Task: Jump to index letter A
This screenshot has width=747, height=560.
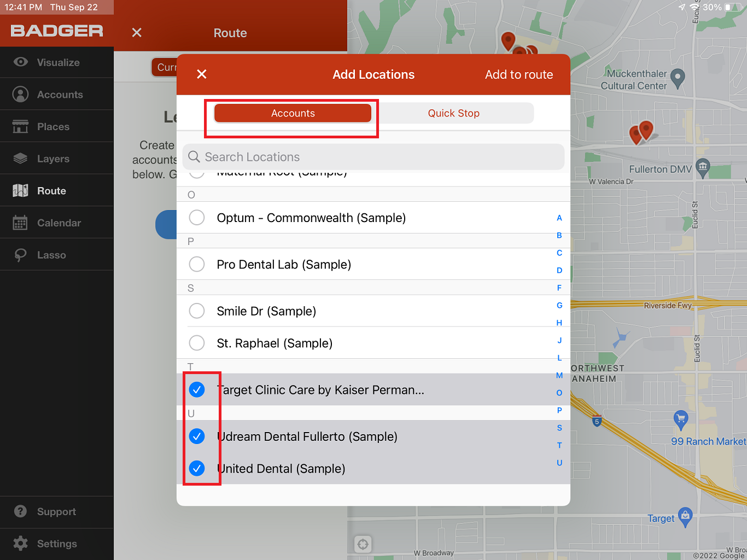Action: (x=559, y=218)
